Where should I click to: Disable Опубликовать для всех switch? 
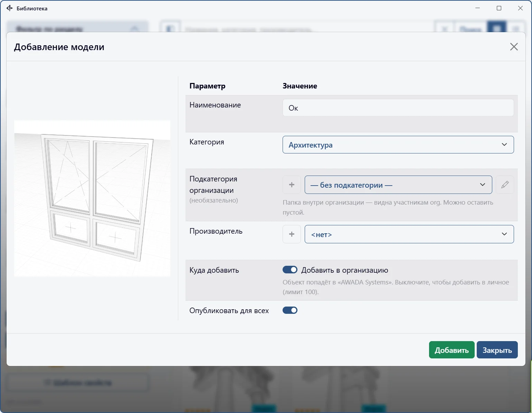pyautogui.click(x=290, y=310)
